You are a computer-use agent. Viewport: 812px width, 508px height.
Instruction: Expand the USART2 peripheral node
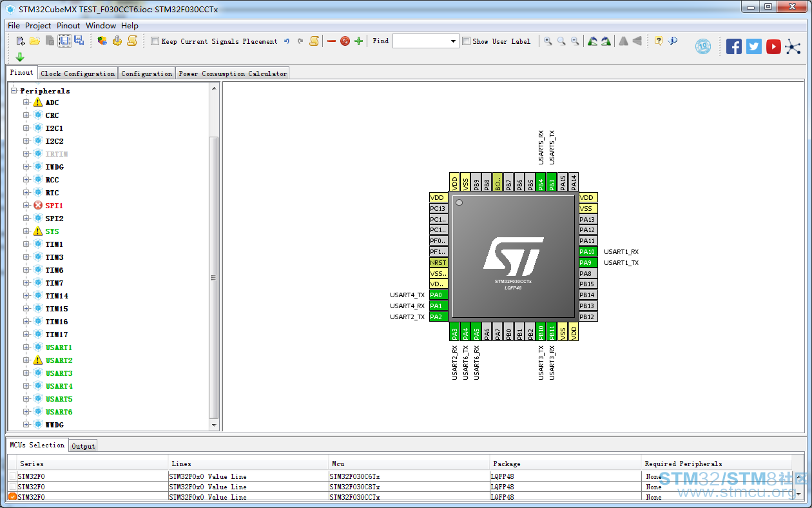[x=26, y=360]
